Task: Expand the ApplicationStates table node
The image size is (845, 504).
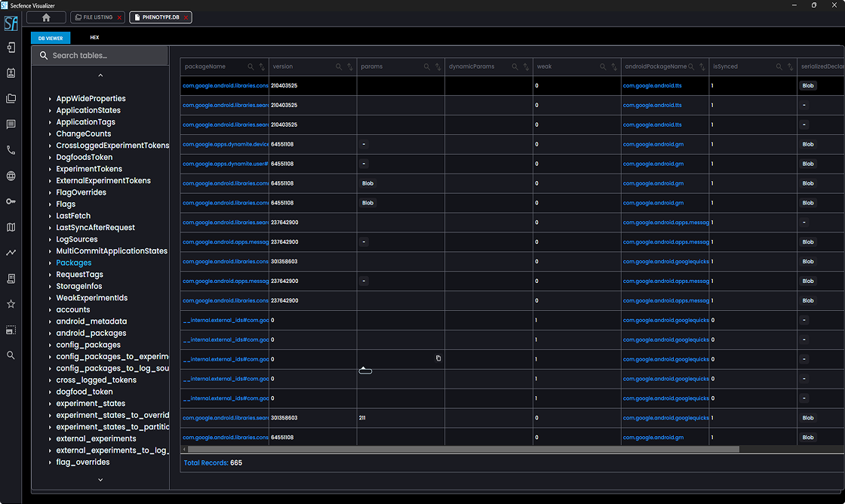Action: (50, 110)
